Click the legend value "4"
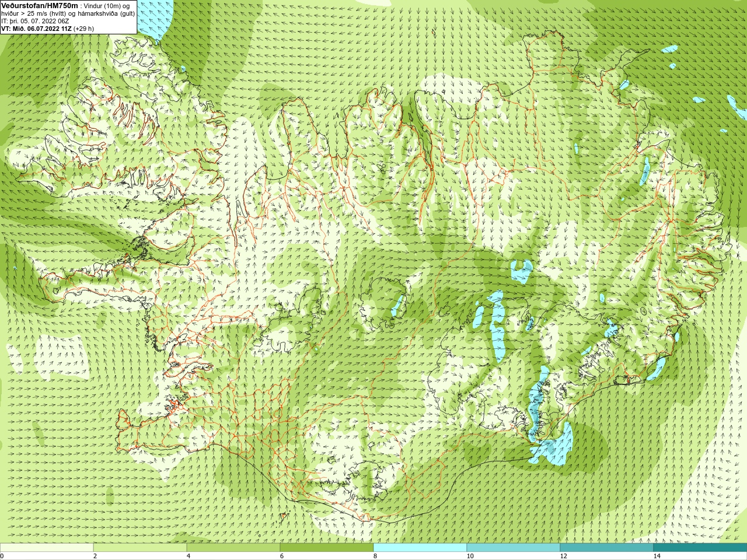Viewport: 747px width, 560px height. pyautogui.click(x=189, y=556)
